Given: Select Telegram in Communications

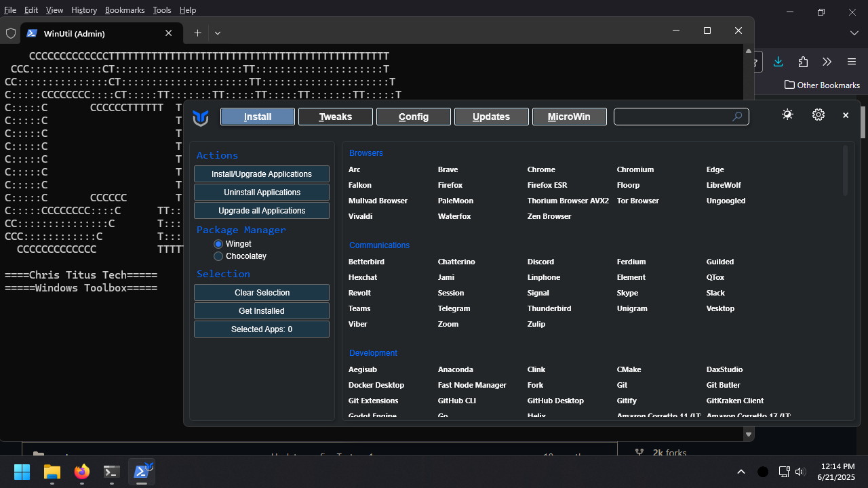Looking at the screenshot, I should (454, 308).
